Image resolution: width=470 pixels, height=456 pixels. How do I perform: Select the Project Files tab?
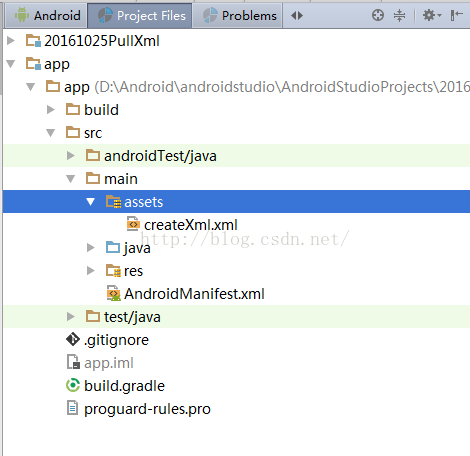(140, 15)
